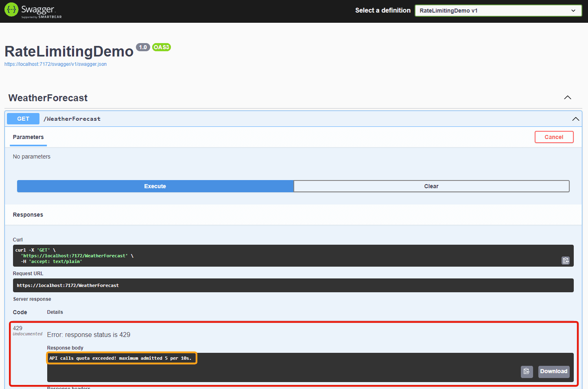The image size is (588, 389).
Task: Click the Responses heading
Action: pos(28,215)
